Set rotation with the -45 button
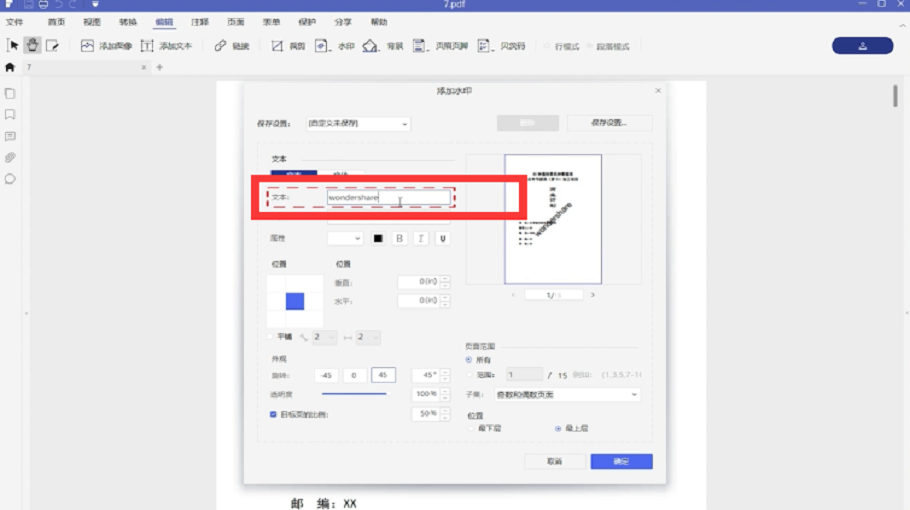The image size is (910, 510). pyautogui.click(x=326, y=375)
